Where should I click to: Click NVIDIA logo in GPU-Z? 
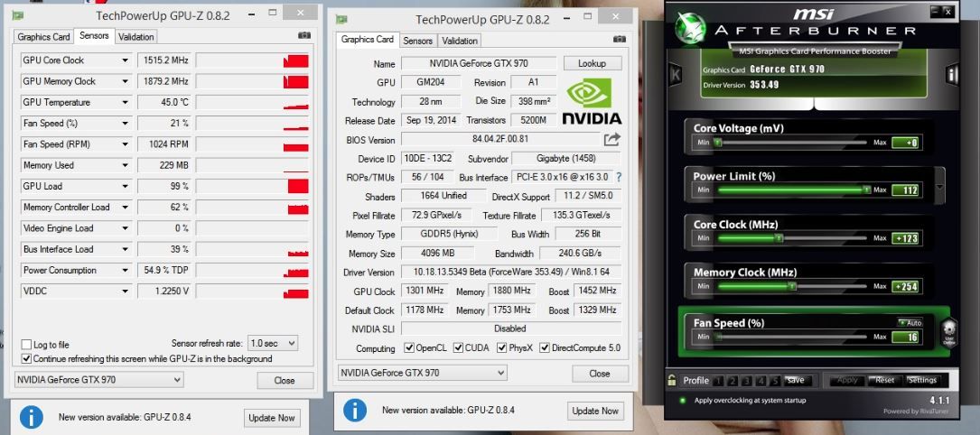592,100
